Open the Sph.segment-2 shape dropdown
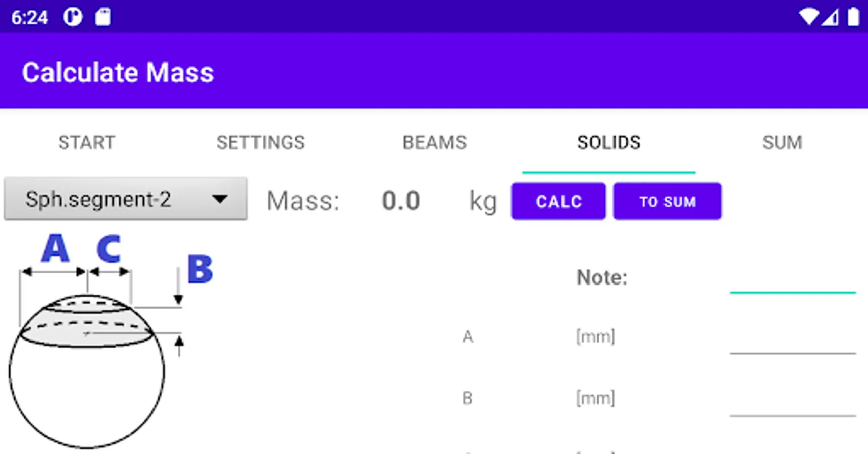Viewport: 868px width, 454px height. (x=125, y=199)
